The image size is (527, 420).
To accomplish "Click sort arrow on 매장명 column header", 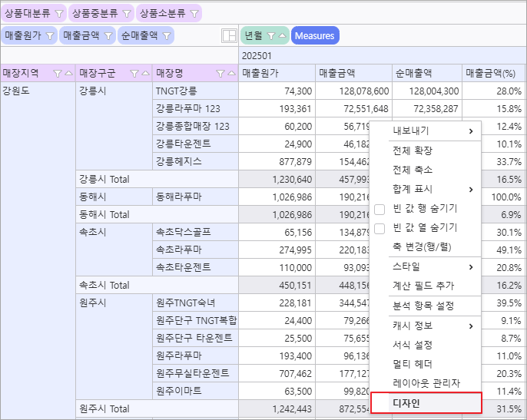I will pyautogui.click(x=232, y=74).
